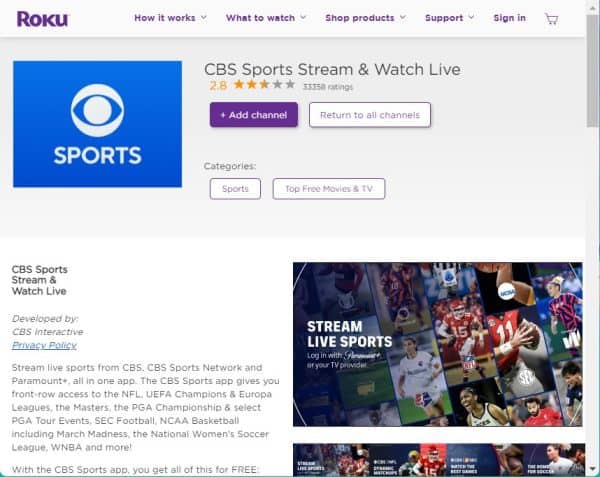Image resolution: width=600 pixels, height=477 pixels.
Task: Click the CBS Sports channel logo
Action: tap(97, 124)
